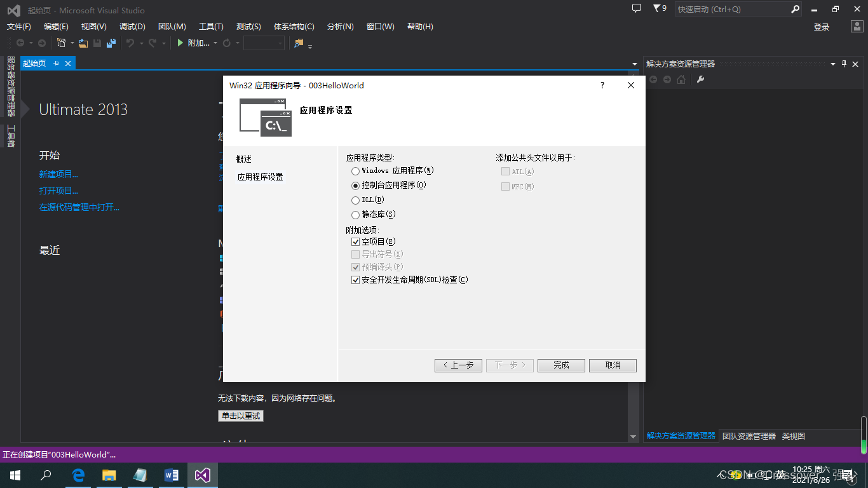Click the 完成 button in the wizard

tap(561, 365)
